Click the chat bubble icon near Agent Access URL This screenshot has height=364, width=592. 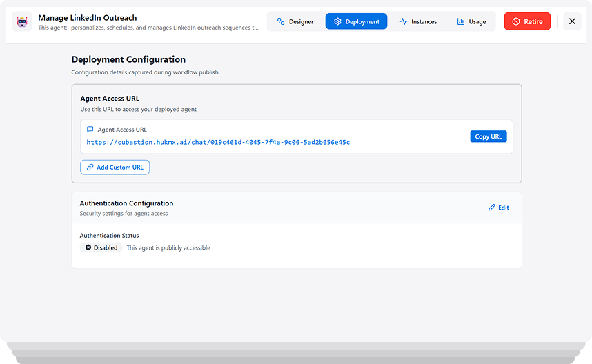(90, 130)
